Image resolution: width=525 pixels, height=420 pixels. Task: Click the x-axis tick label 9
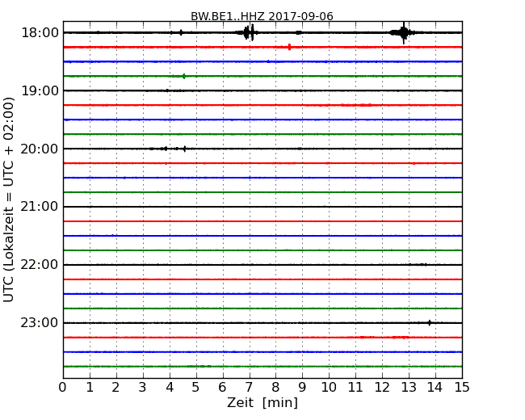[302, 388]
